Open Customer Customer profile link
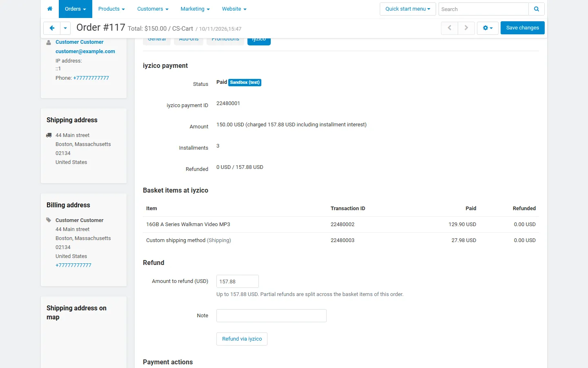This screenshot has width=588, height=368. pos(80,42)
